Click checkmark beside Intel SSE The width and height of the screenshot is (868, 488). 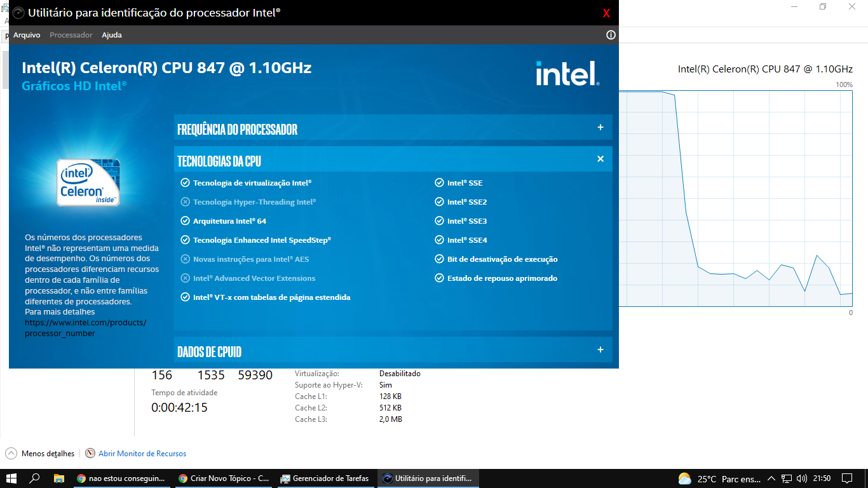tap(439, 183)
